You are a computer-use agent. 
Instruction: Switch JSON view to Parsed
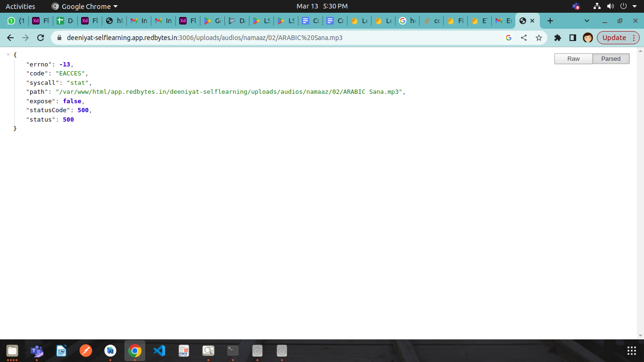pyautogui.click(x=611, y=59)
